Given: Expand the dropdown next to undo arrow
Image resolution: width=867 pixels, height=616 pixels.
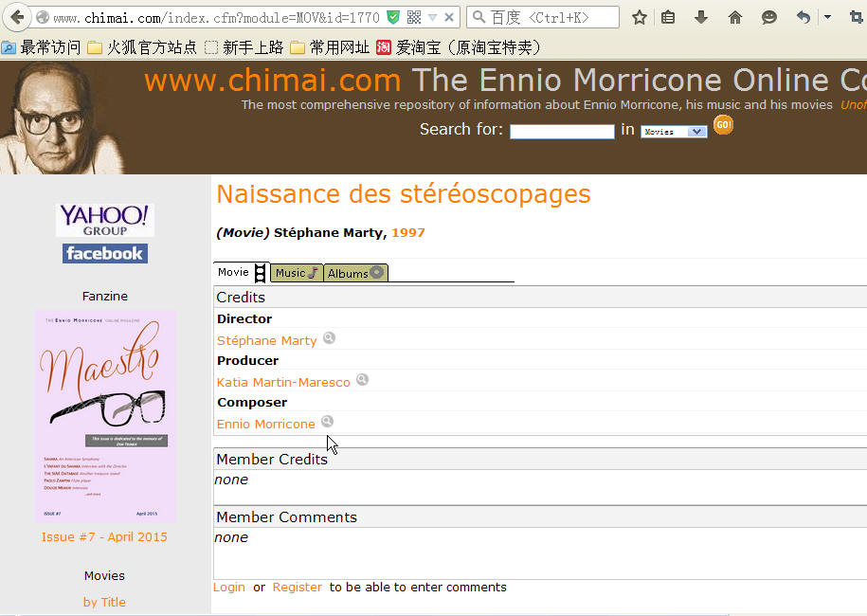Looking at the screenshot, I should tap(828, 17).
